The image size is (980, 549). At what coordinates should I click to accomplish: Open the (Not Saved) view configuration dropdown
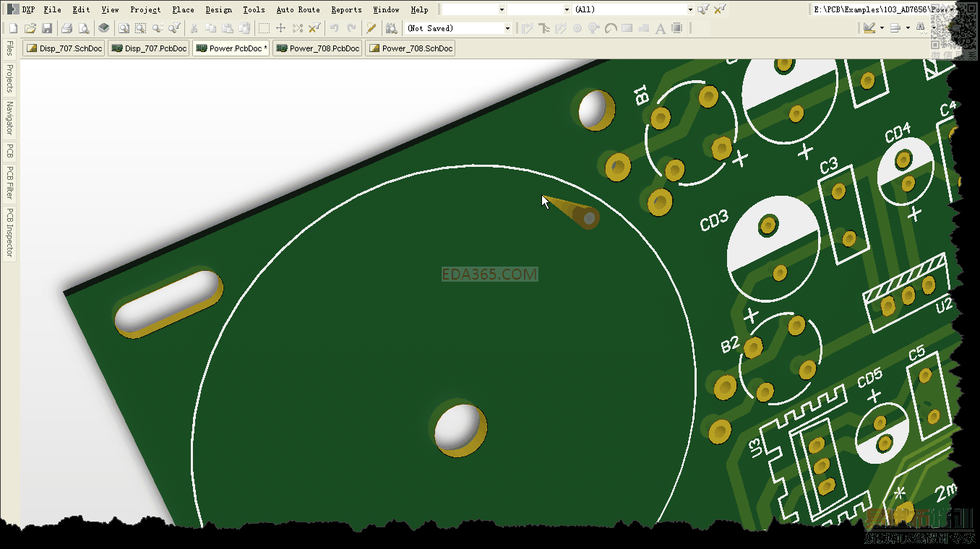507,28
